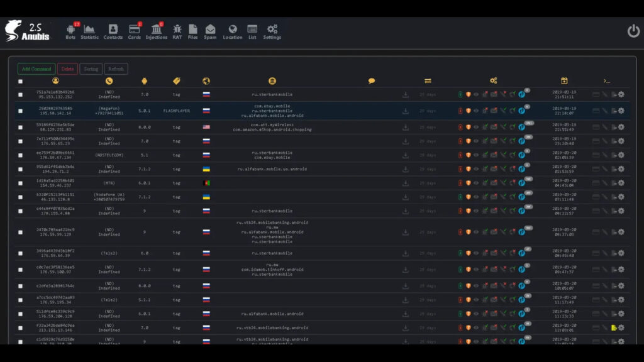Viewport: 644px width, 362px height.
Task: Open the Injections page
Action: [x=157, y=31]
